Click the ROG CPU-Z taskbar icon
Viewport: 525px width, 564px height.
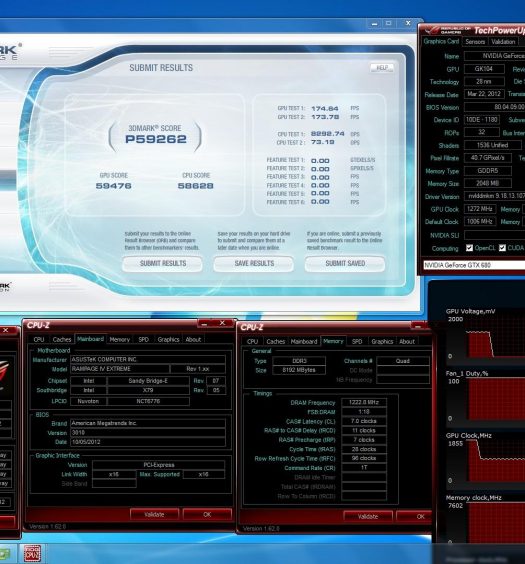[32, 554]
